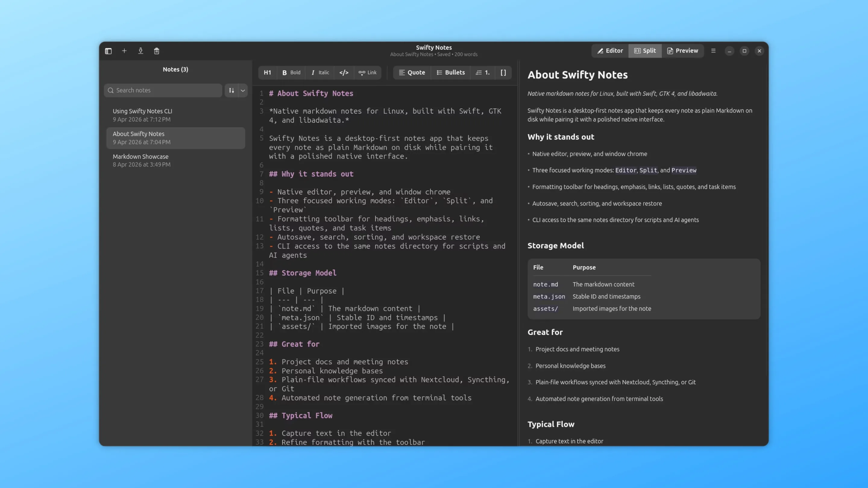Toggle bold formatting
The height and width of the screenshot is (488, 868).
[291, 72]
